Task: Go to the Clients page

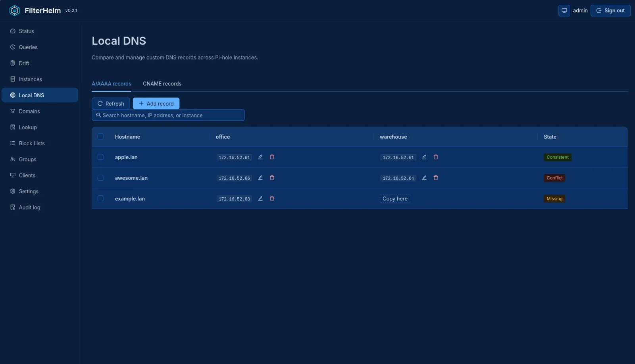Action: 40,175
